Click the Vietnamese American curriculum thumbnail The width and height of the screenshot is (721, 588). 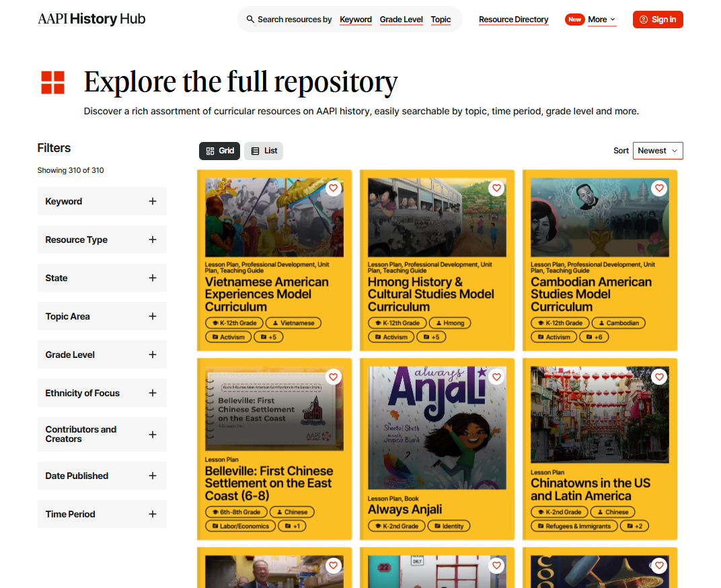coord(274,217)
